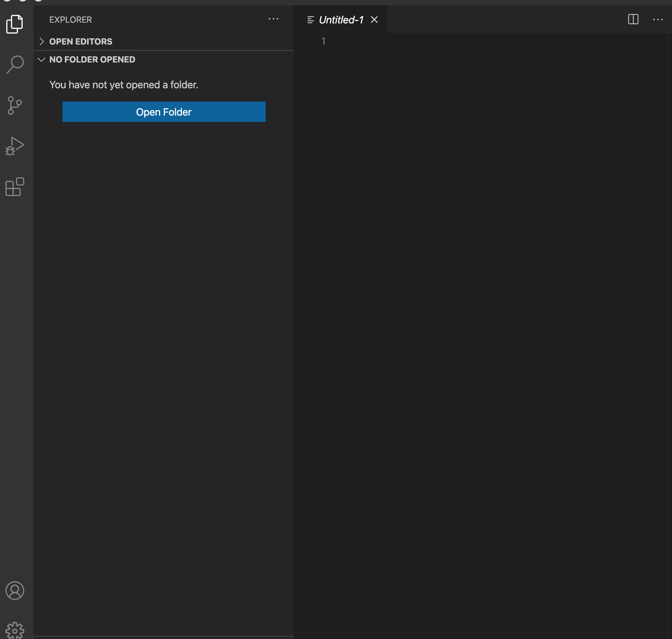The image size is (672, 639).
Task: Open the Source Control view
Action: 15,105
